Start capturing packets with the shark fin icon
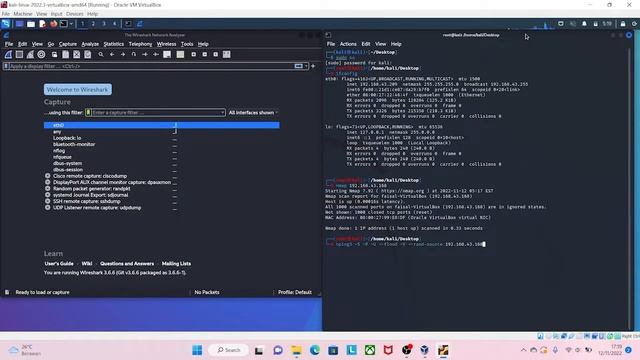Viewport: 640px width, 360px height. (x=8, y=54)
